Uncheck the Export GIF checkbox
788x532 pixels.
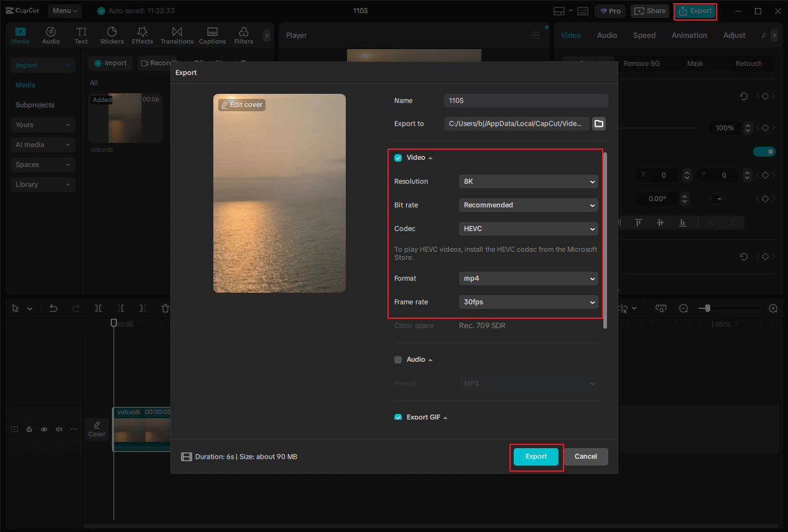(x=398, y=417)
